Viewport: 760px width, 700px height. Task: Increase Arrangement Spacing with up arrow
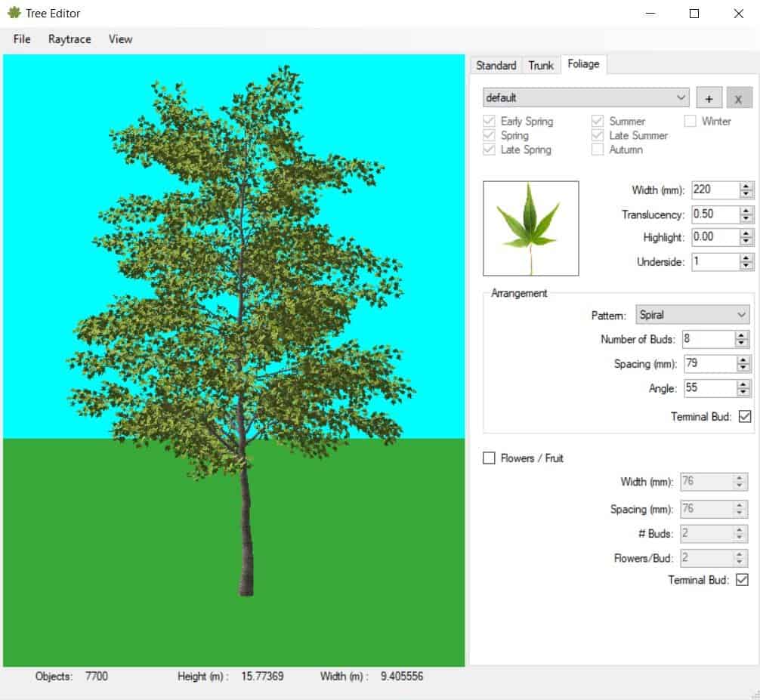[x=743, y=359]
